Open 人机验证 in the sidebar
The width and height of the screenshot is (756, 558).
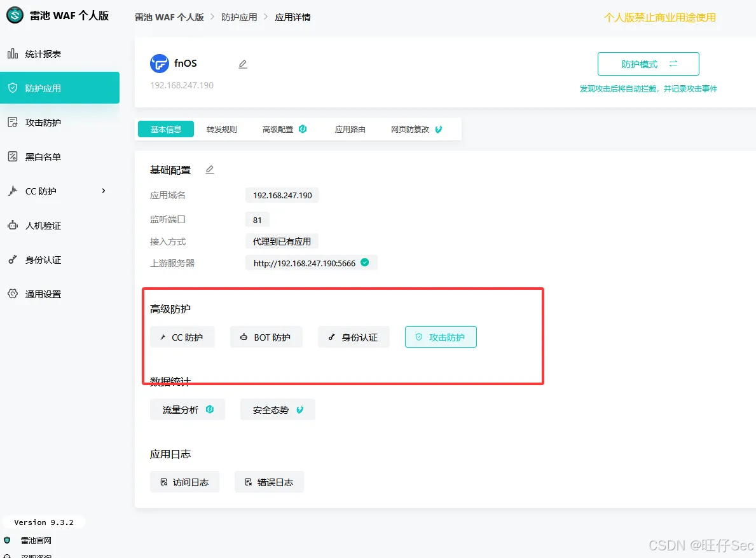pos(60,226)
